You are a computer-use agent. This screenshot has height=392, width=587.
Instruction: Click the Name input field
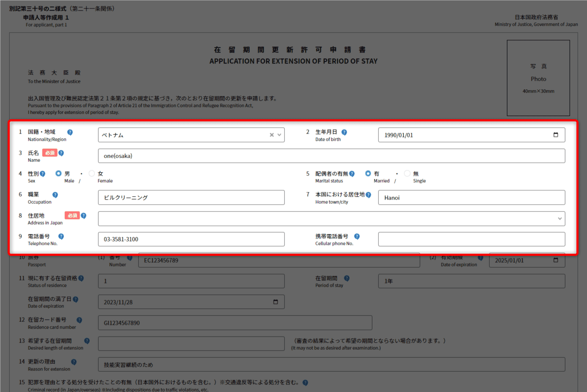pos(331,156)
